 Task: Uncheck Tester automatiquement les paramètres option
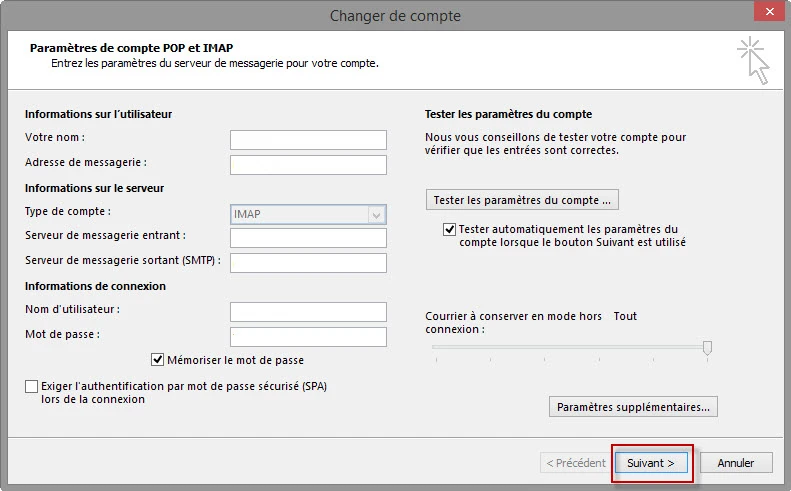(x=449, y=229)
